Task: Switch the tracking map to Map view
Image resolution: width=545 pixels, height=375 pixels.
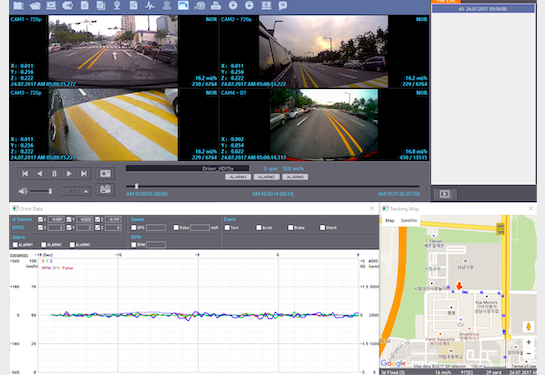Action: coord(390,220)
